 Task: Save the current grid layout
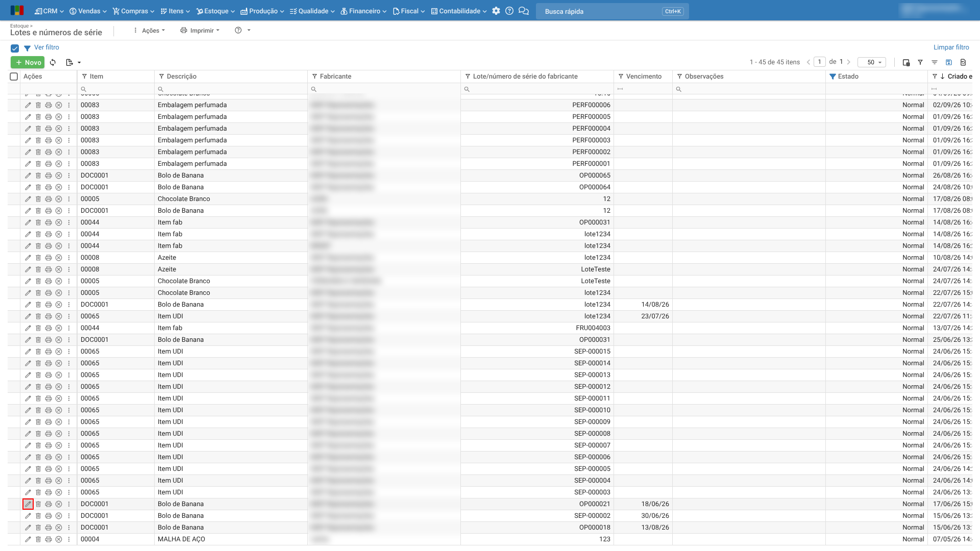949,62
